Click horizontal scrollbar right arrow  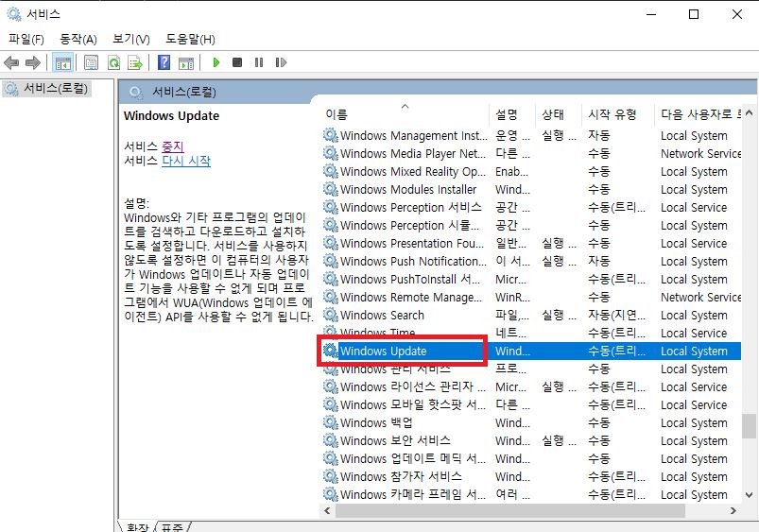733,510
